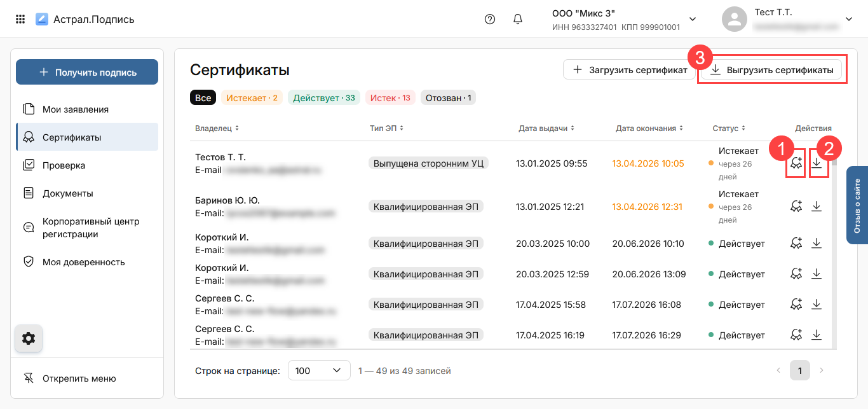Open notifications bell icon
This screenshot has height=409, width=868.
(x=518, y=19)
